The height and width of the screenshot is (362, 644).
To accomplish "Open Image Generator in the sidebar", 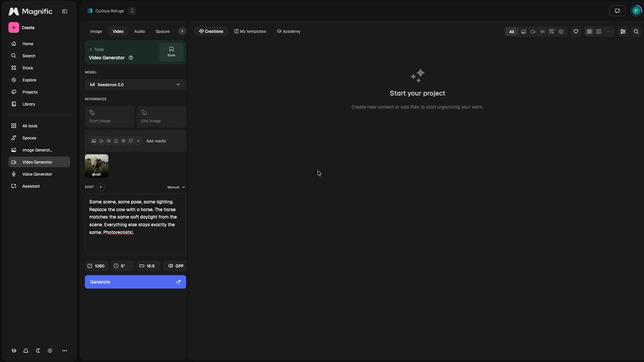I will tap(39, 150).
